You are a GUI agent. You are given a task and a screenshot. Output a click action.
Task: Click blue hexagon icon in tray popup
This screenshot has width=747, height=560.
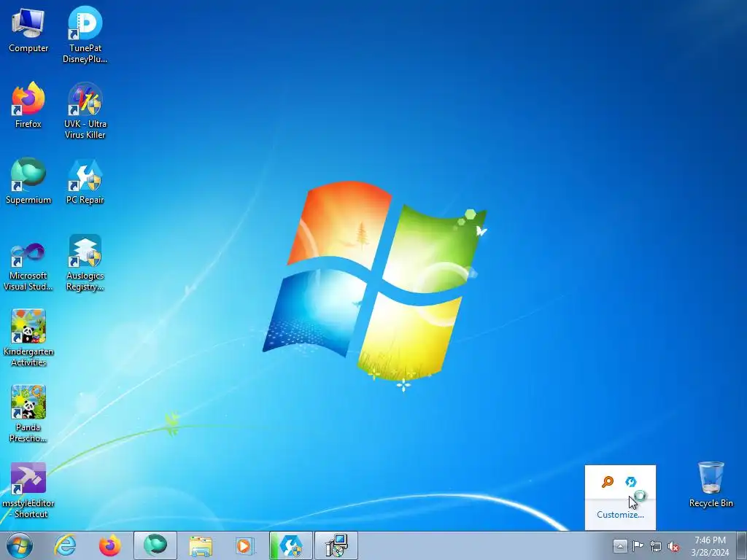(631, 482)
